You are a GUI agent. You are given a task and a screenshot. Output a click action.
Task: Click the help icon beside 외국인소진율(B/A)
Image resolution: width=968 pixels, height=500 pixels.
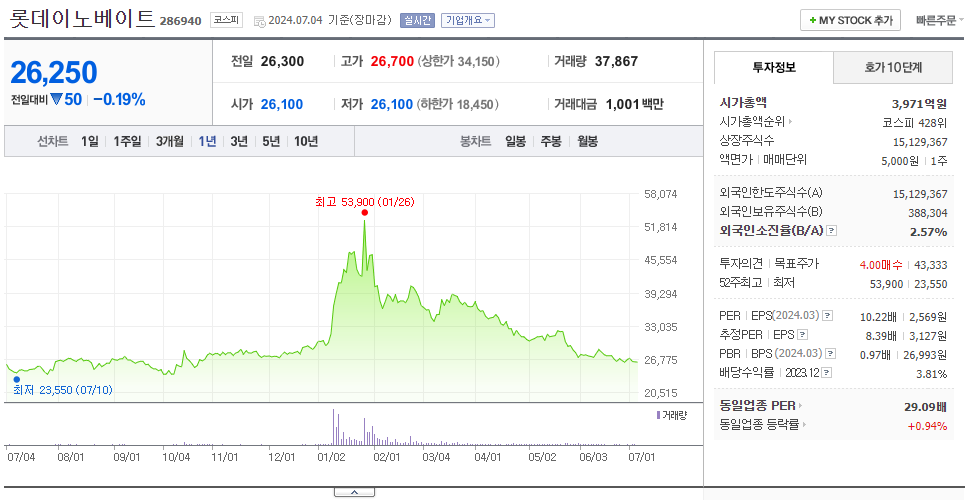point(832,231)
